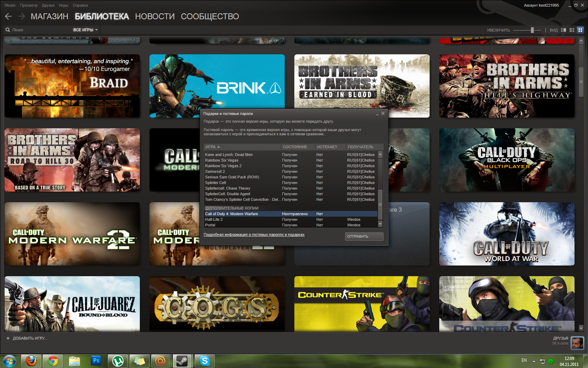This screenshot has height=368, width=588.
Task: Go to the НОВОСТИ tab
Action: (155, 16)
